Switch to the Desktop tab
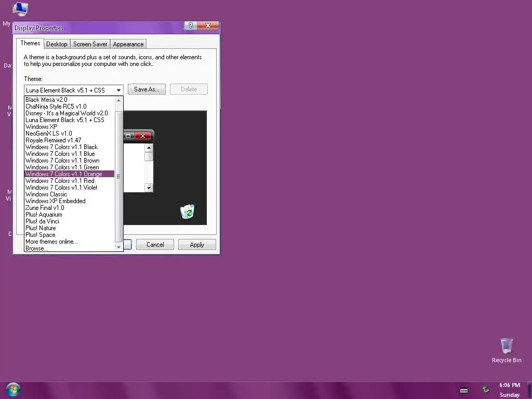Viewport: 532px width, 399px height. click(x=57, y=44)
